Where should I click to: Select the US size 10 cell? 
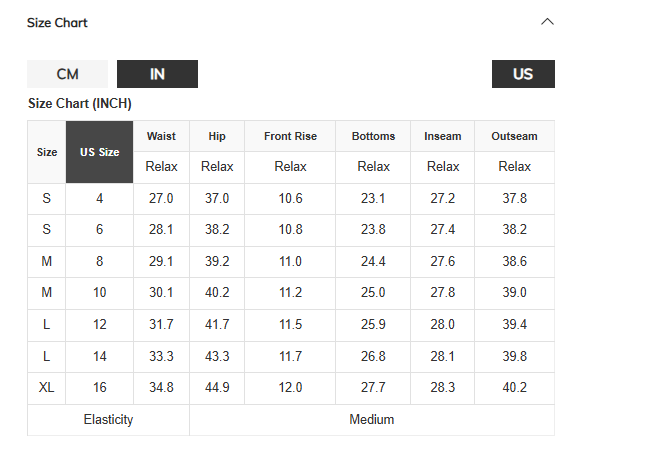pyautogui.click(x=100, y=293)
